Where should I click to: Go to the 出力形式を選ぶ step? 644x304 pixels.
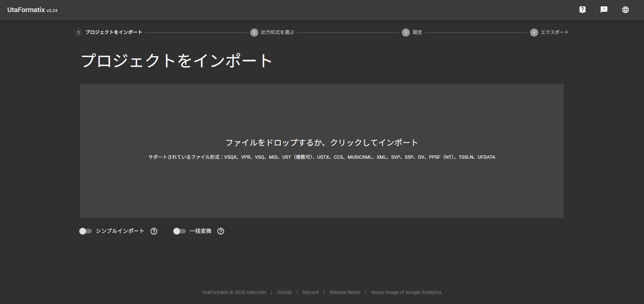point(277,32)
